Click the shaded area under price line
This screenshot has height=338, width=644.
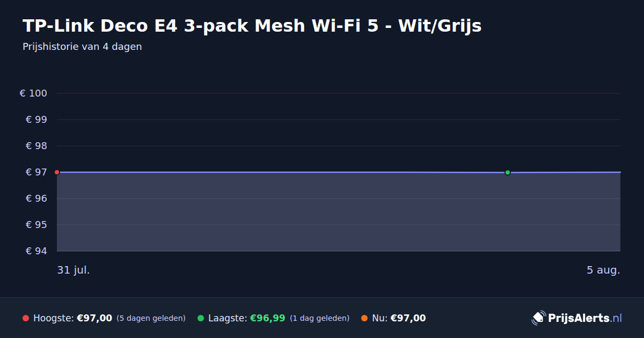click(x=339, y=212)
